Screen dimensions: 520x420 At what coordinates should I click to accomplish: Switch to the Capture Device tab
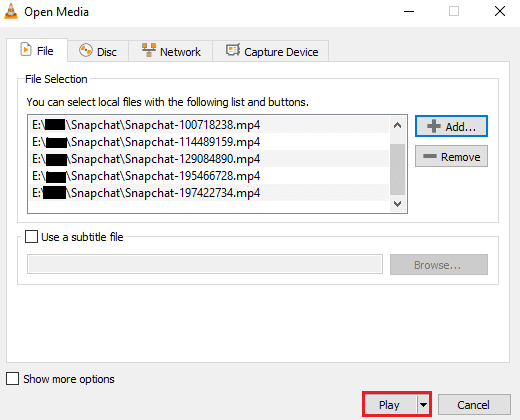tap(271, 51)
